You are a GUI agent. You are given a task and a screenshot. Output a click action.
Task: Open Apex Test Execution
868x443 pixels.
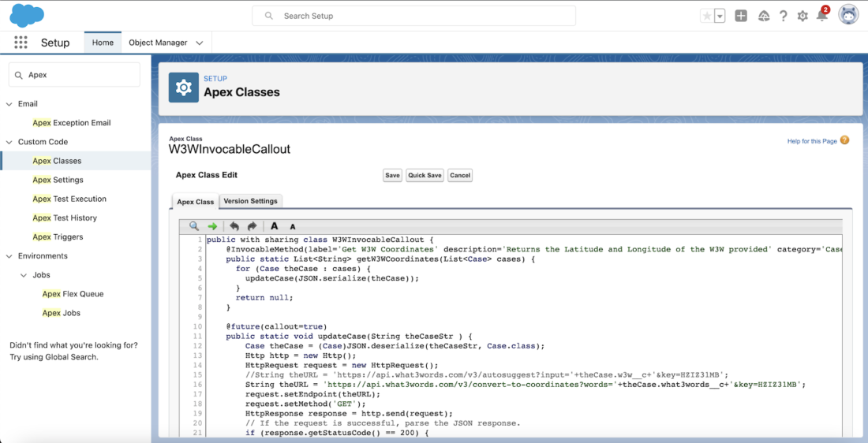click(x=69, y=199)
